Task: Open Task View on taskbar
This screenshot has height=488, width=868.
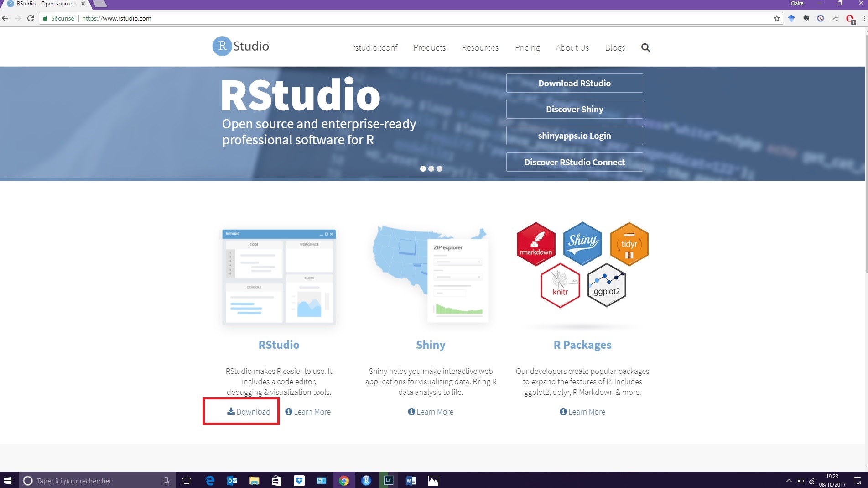Action: [187, 480]
